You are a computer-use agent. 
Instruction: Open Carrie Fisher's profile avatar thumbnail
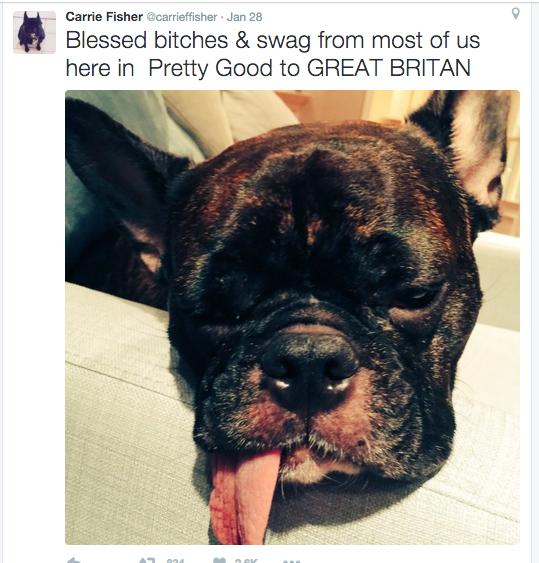[x=34, y=32]
